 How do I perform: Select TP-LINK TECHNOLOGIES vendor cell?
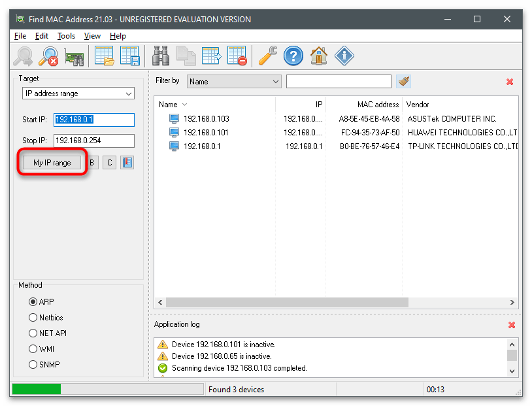[463, 146]
